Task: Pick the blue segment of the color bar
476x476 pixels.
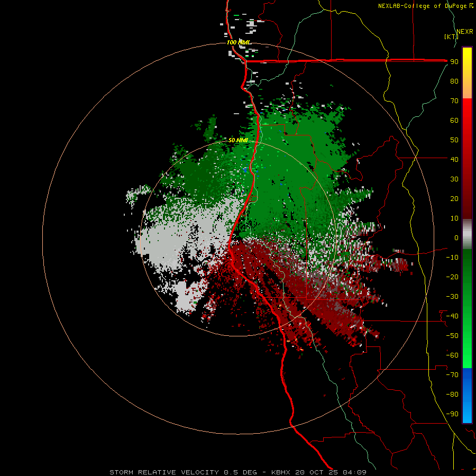Action: click(x=467, y=396)
